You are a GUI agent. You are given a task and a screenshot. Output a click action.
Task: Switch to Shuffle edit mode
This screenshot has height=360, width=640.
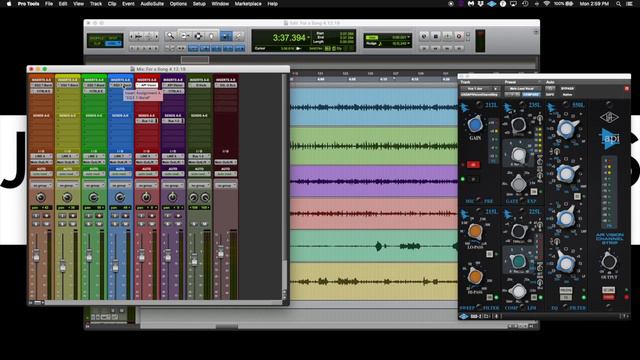pyautogui.click(x=97, y=38)
